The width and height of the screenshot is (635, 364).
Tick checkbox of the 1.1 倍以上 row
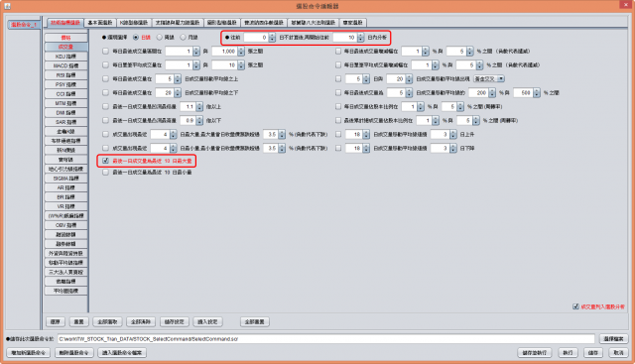pyautogui.click(x=106, y=107)
